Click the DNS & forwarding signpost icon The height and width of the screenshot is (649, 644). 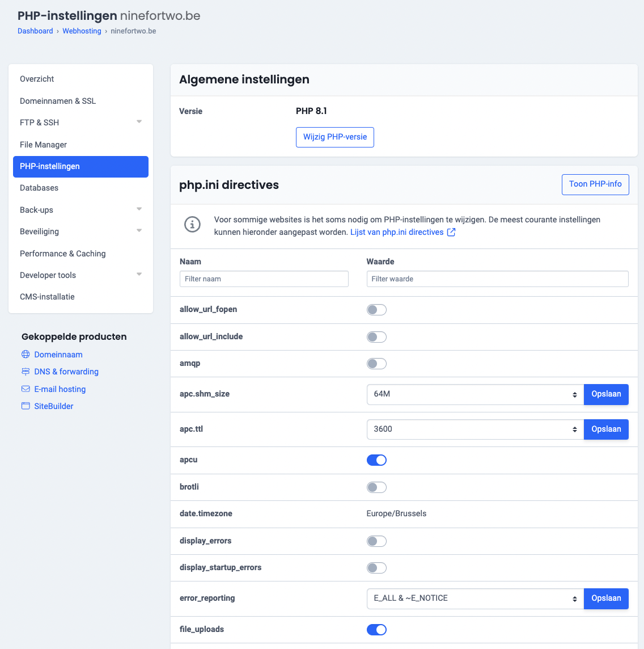[26, 372]
